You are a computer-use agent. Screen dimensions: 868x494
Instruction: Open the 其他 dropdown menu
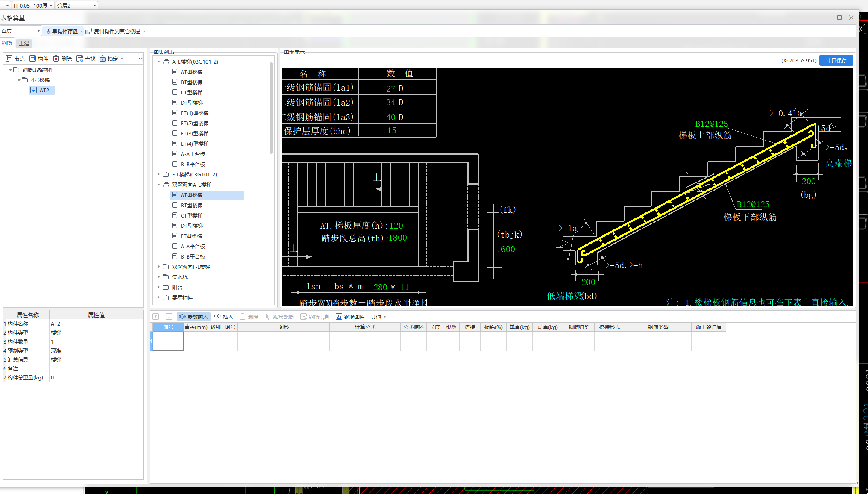coord(378,317)
